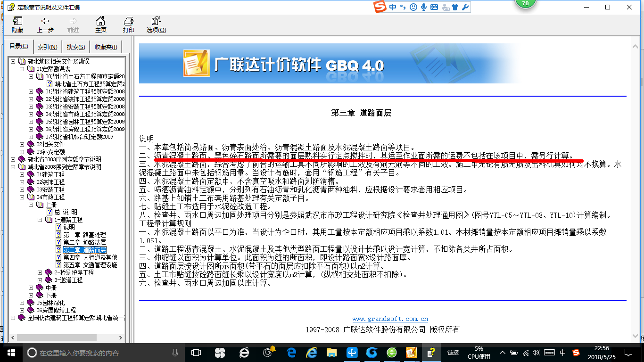Image resolution: width=644 pixels, height=362 pixels.
Task: Expand the 02相关文件 node
Action: [x=22, y=144]
